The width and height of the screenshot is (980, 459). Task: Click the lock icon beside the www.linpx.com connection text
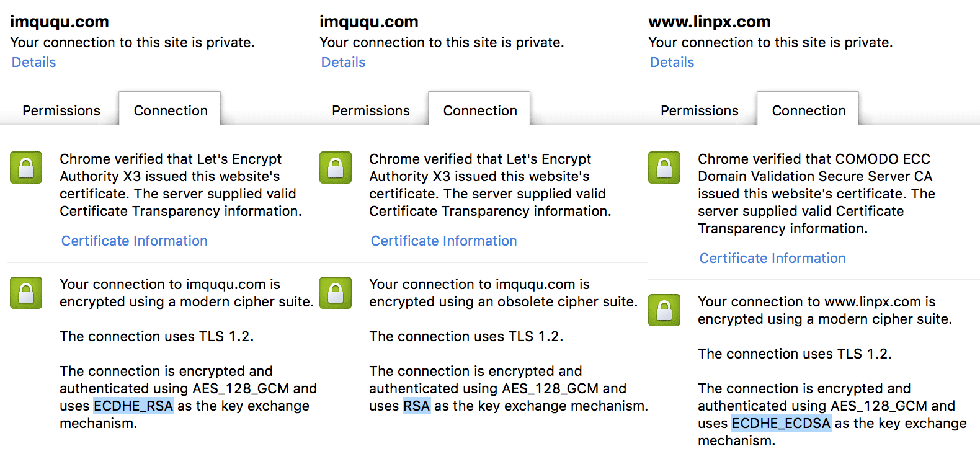point(664,310)
